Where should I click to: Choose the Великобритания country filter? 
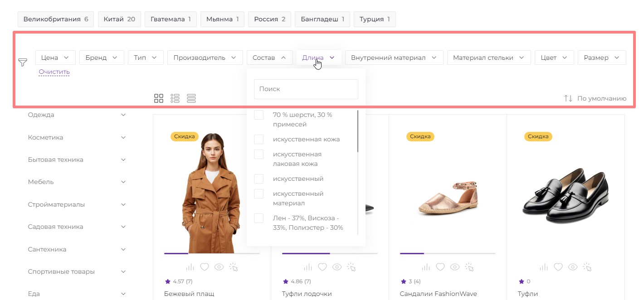[x=55, y=19]
